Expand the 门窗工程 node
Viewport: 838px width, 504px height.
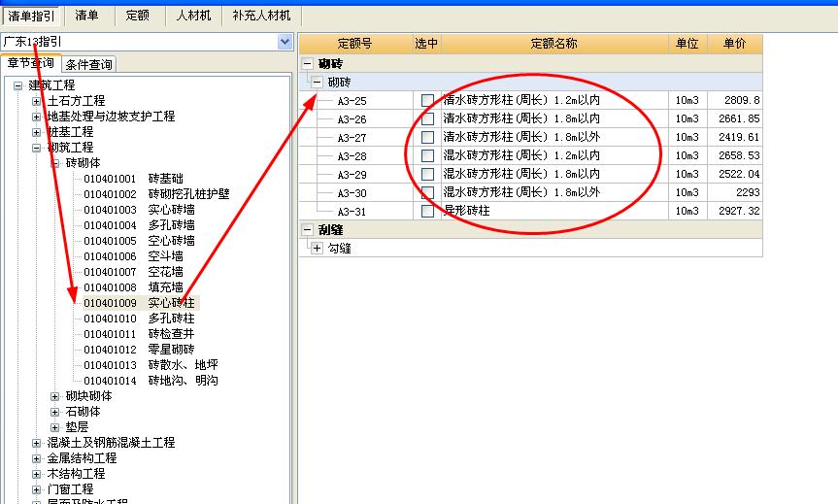click(36, 489)
